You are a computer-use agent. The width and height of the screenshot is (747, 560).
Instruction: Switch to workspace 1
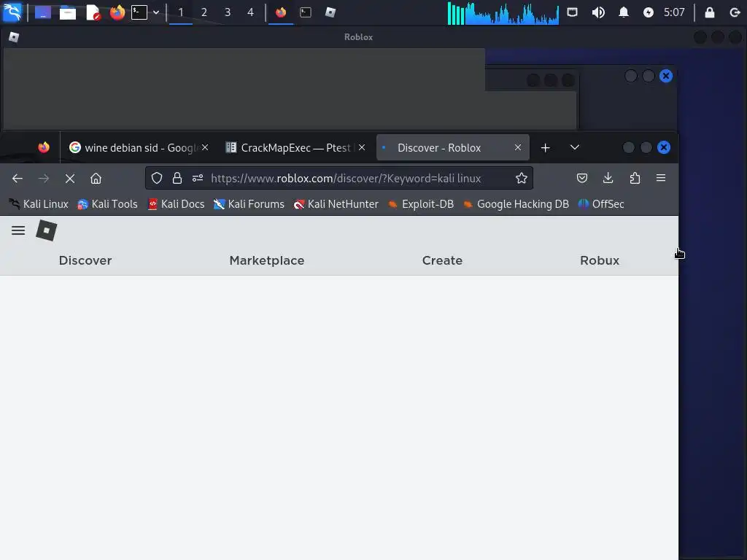pyautogui.click(x=181, y=12)
